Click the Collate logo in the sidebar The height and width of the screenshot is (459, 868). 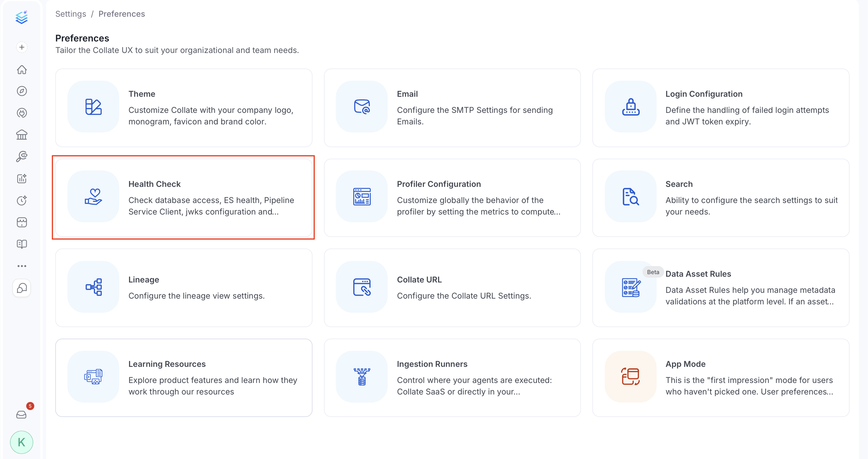(22, 17)
